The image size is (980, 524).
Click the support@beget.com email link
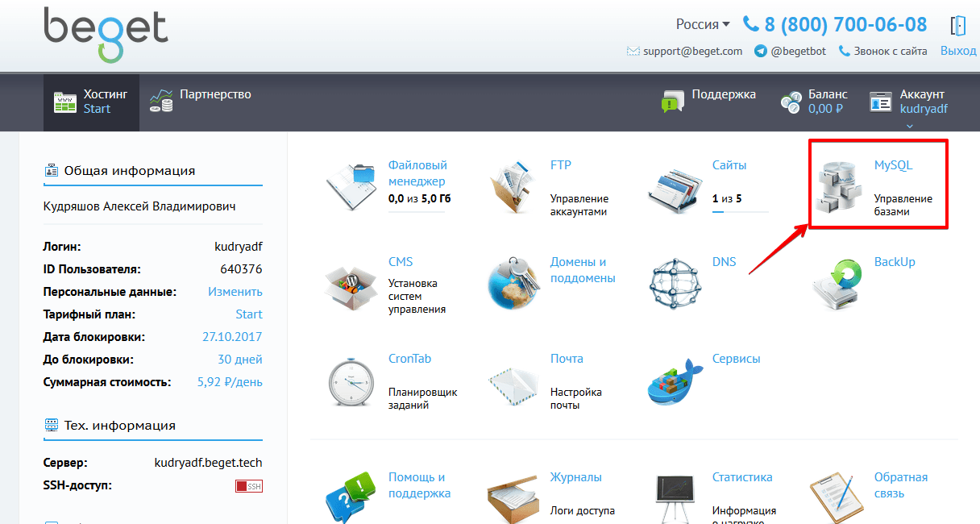tap(692, 51)
